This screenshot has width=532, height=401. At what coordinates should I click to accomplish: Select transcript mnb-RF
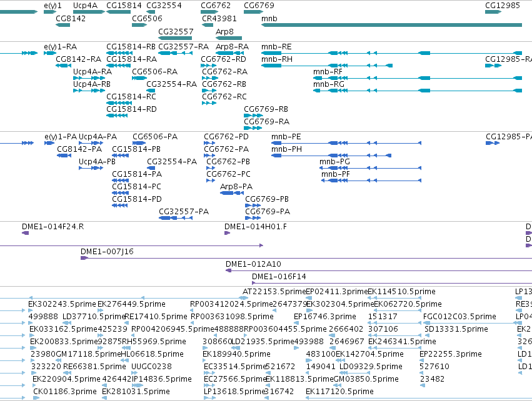[x=418, y=78]
